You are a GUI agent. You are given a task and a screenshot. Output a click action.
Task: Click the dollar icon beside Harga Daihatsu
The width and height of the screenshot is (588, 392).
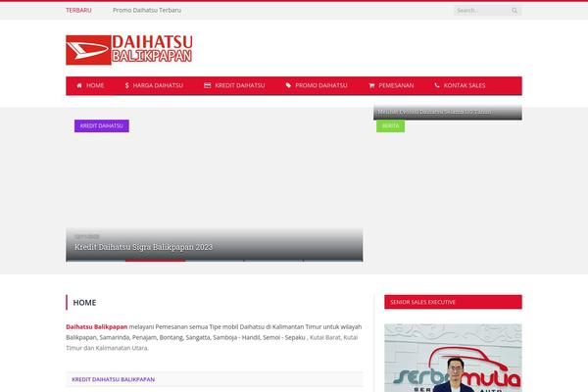[x=126, y=85]
